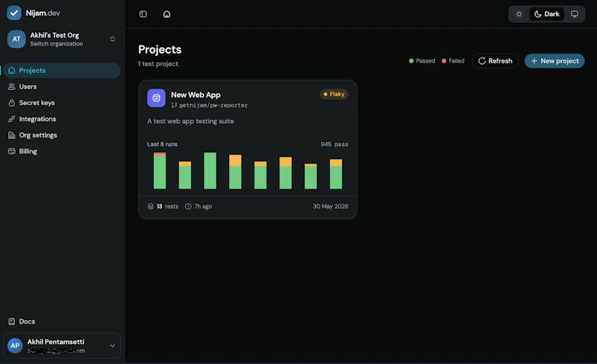Toggle the sidebar panel icon
Image resolution: width=597 pixels, height=364 pixels.
coord(143,14)
